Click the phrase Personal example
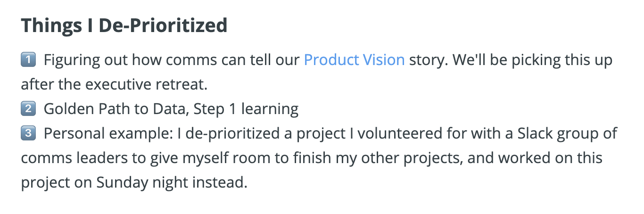Screen dimensions: 644x214 click(x=107, y=134)
